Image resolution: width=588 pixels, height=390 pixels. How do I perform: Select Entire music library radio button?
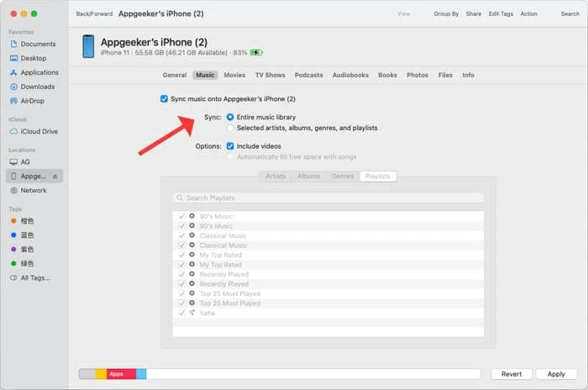coord(230,117)
